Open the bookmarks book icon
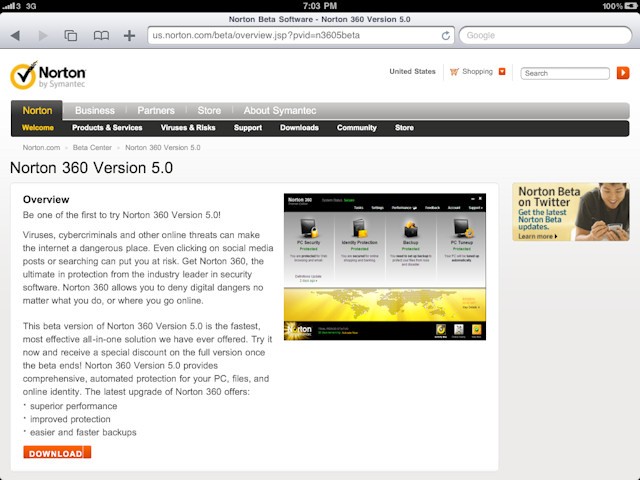The width and height of the screenshot is (640, 480). tap(101, 36)
